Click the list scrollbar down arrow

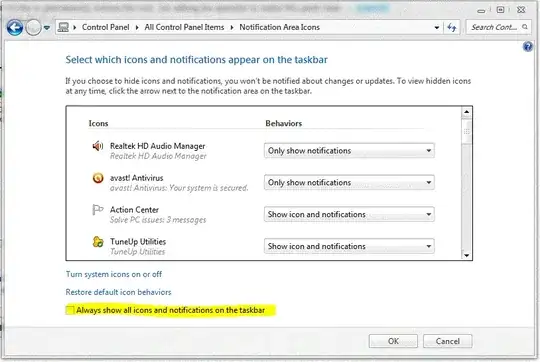[466, 255]
